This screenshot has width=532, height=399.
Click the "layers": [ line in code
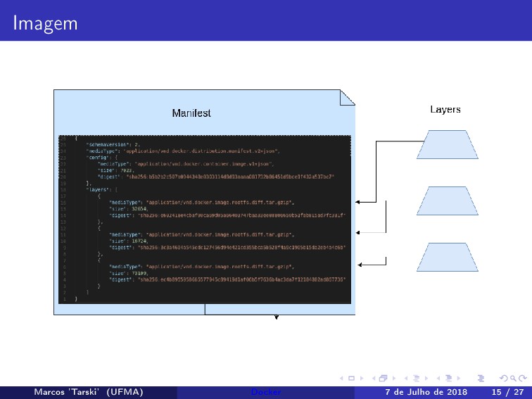[x=102, y=190]
